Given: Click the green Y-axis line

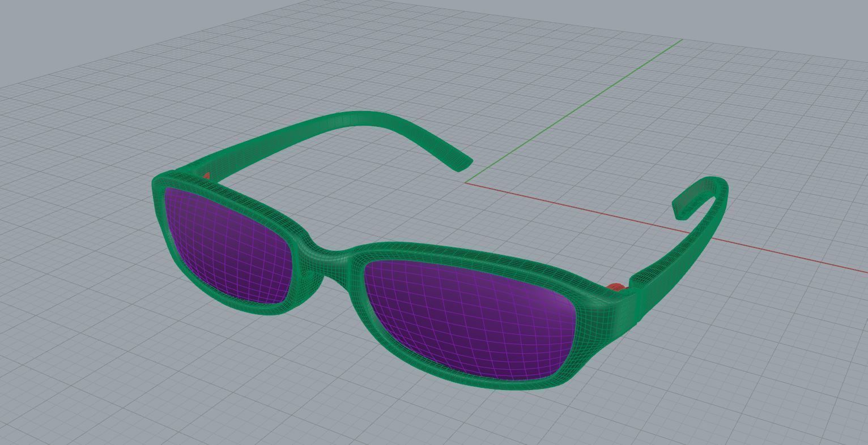Looking at the screenshot, I should 575,110.
